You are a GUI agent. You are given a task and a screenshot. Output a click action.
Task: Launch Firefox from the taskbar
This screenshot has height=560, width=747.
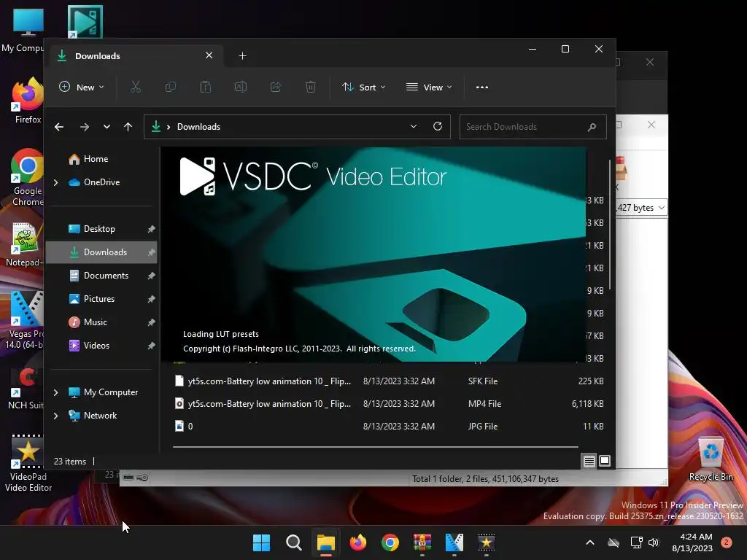357,542
